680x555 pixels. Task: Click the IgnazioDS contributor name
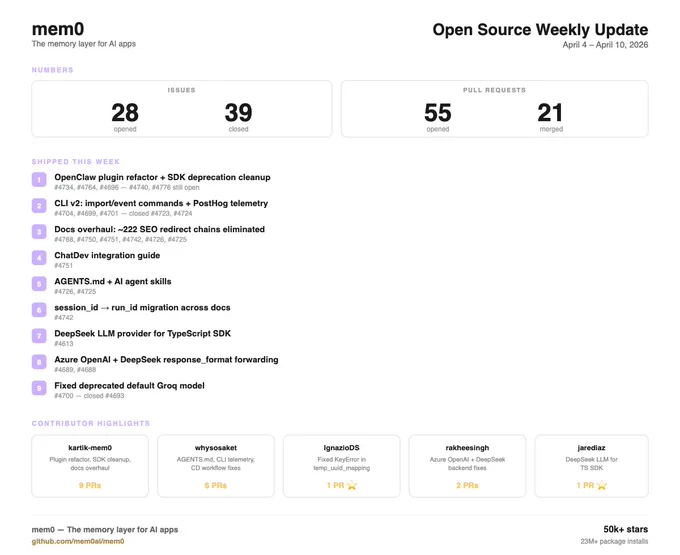click(341, 447)
